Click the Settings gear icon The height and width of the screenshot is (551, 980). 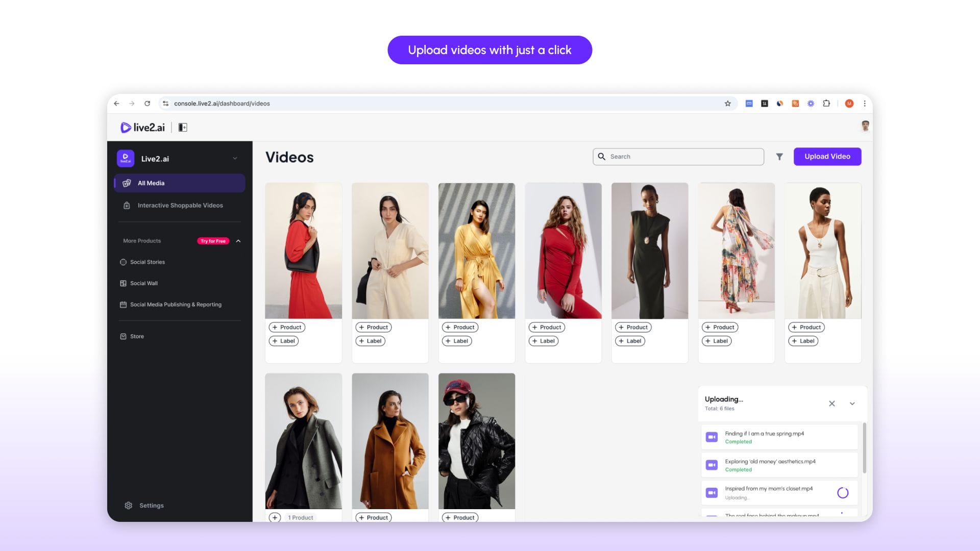click(129, 505)
